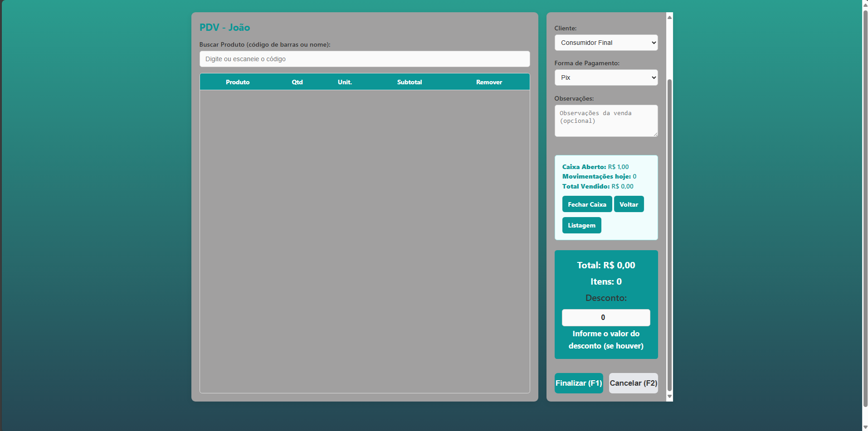Click the Itens: 0 text
This screenshot has width=868, height=431.
point(606,281)
